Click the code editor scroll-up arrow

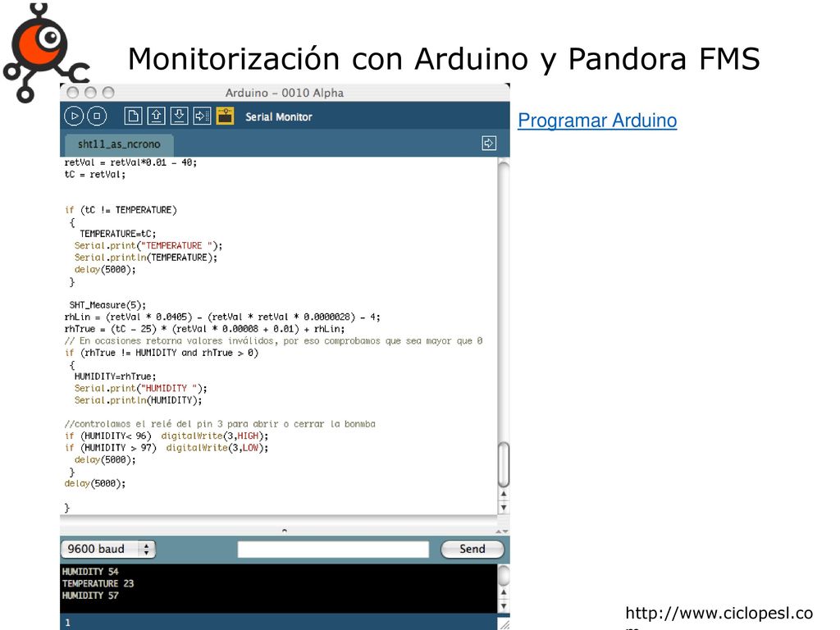tap(504, 494)
